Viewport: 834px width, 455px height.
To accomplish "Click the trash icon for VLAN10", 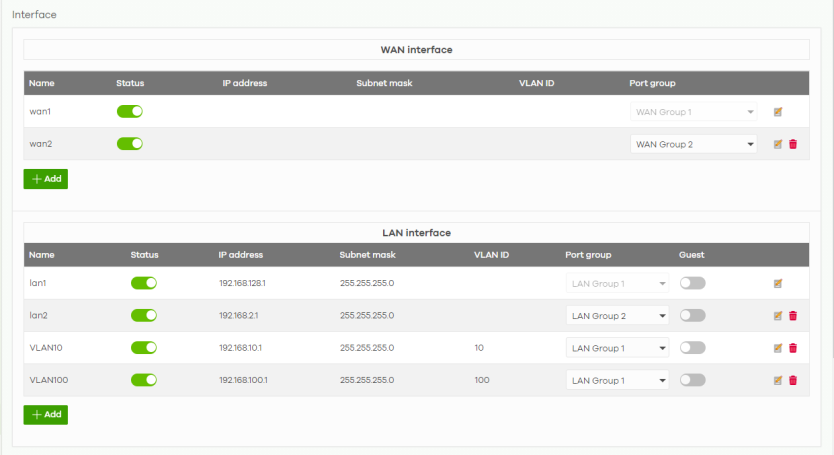I will coord(793,348).
